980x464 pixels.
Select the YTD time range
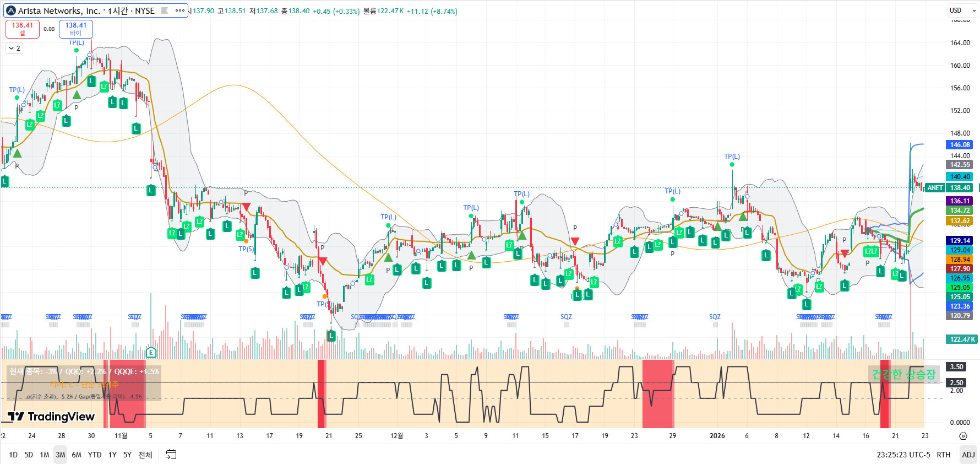pyautogui.click(x=95, y=455)
